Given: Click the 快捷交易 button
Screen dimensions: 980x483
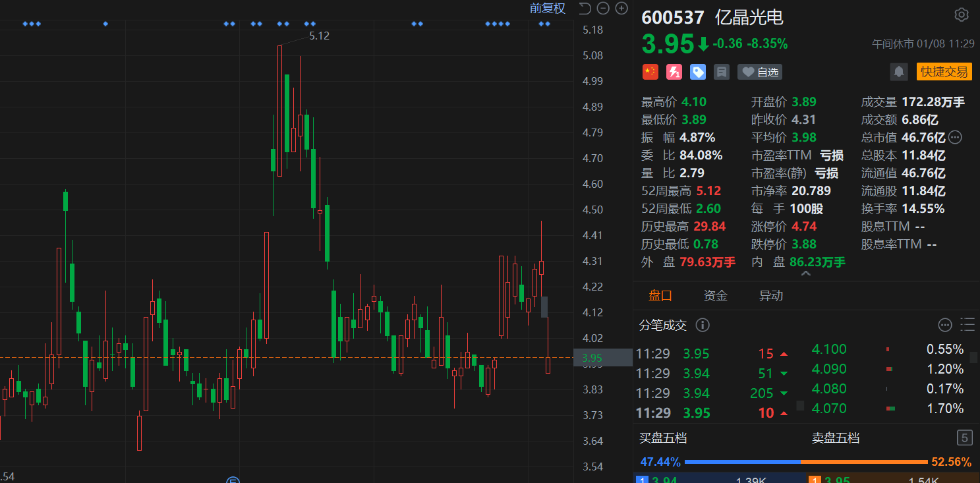Looking at the screenshot, I should (x=944, y=72).
